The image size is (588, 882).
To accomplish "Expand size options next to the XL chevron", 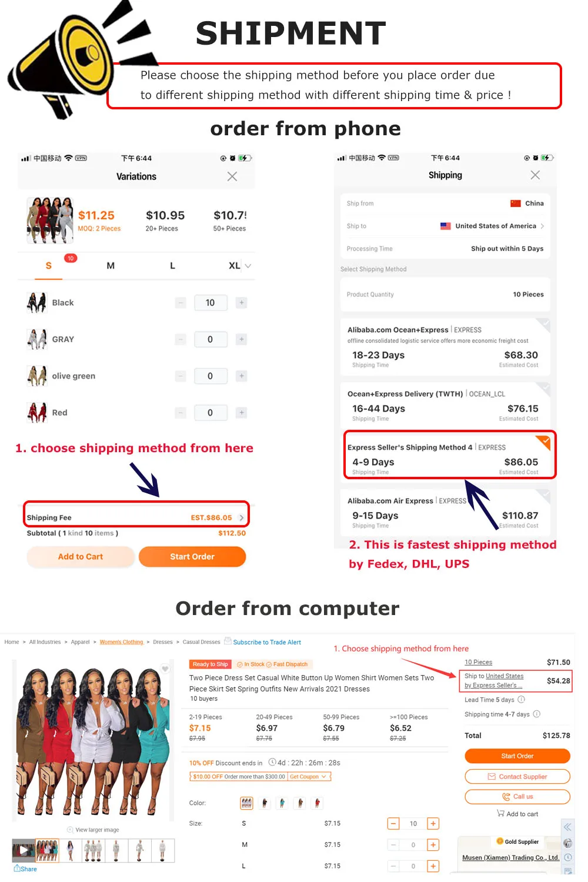I will (248, 266).
